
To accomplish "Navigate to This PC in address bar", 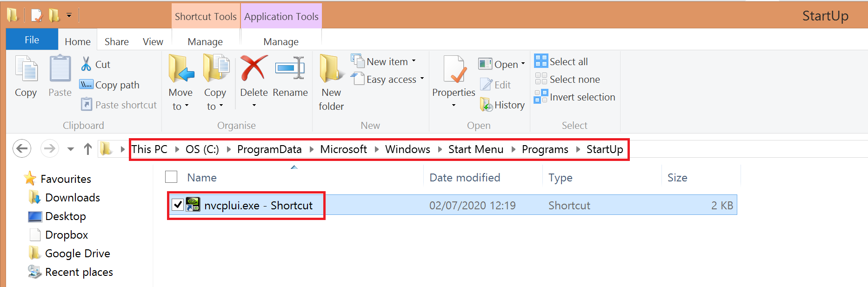I will (149, 149).
